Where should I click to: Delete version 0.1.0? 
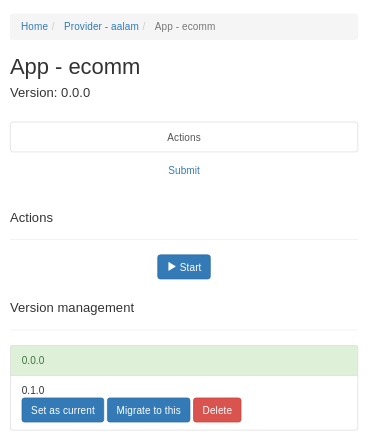click(217, 410)
